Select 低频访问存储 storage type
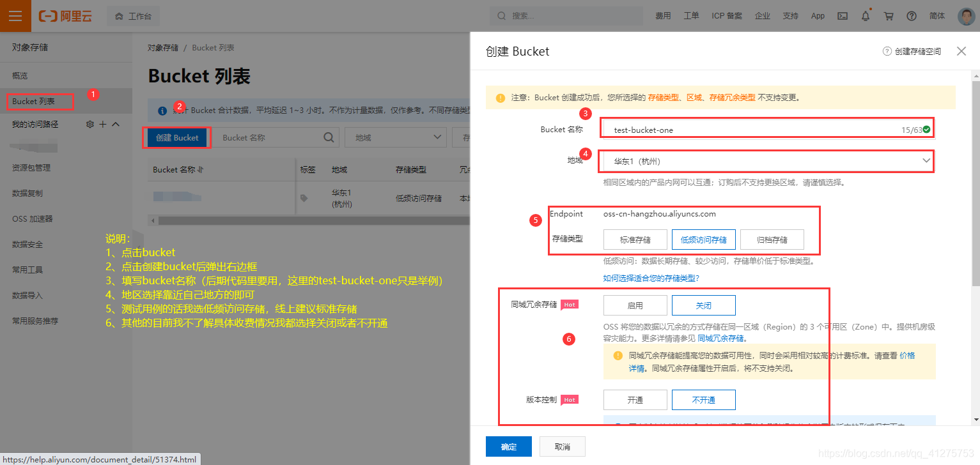This screenshot has width=980, height=465. pos(704,240)
